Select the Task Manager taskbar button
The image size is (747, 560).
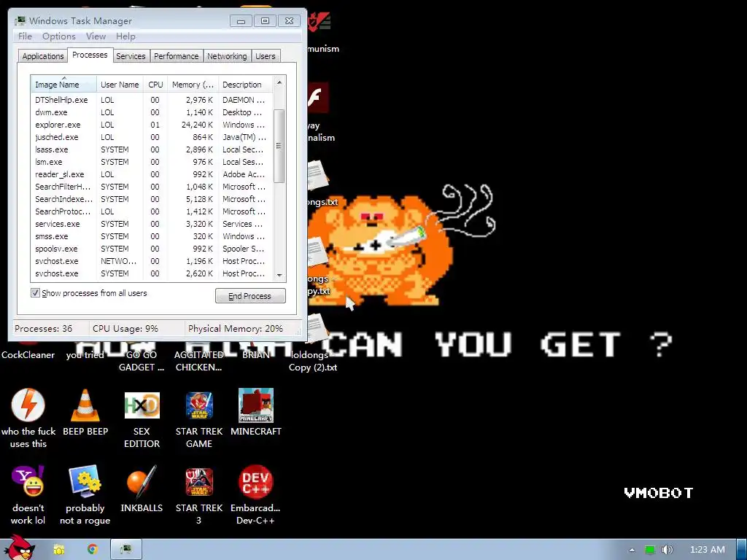pos(126,549)
